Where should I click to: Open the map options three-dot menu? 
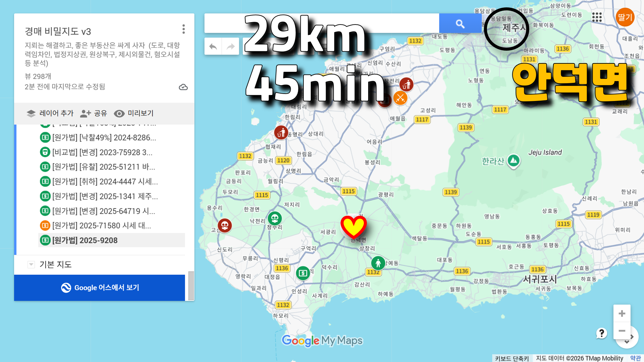pos(183,29)
